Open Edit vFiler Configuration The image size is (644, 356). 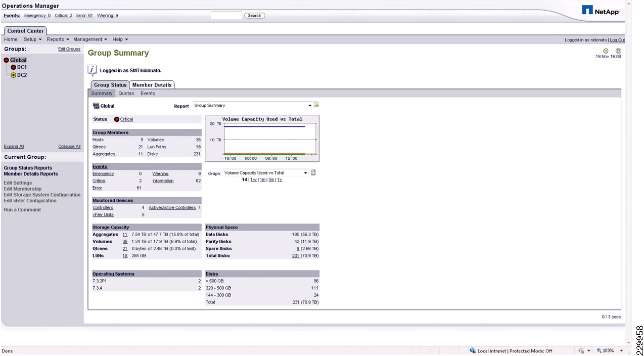(x=30, y=201)
